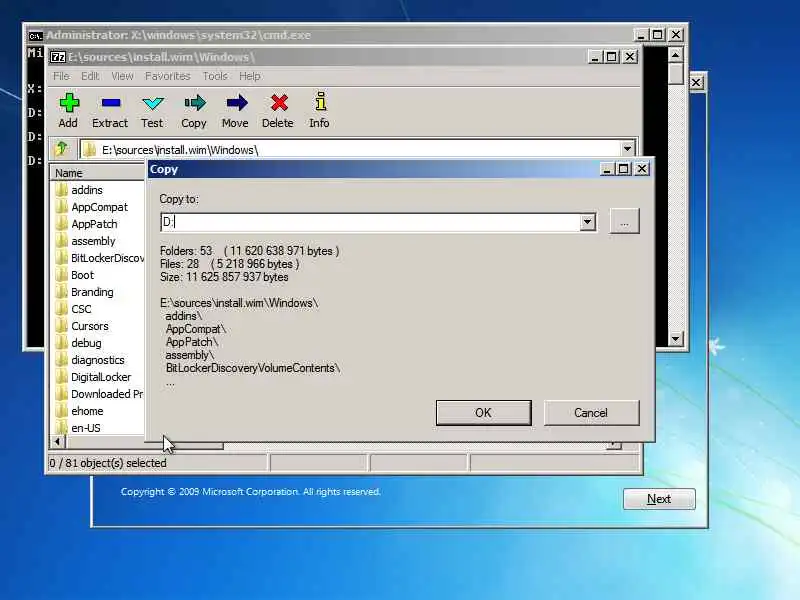Minimize the 7-Zip file manager window
This screenshot has width=800, height=600.
tap(594, 57)
